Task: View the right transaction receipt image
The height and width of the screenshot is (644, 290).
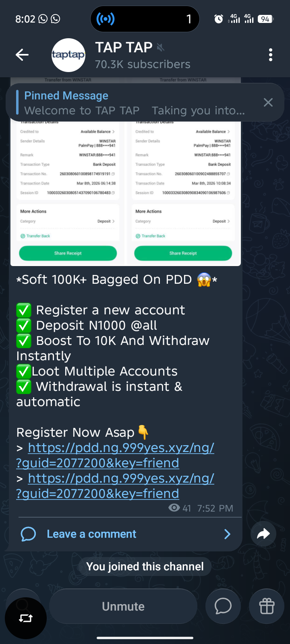Action: 183,172
